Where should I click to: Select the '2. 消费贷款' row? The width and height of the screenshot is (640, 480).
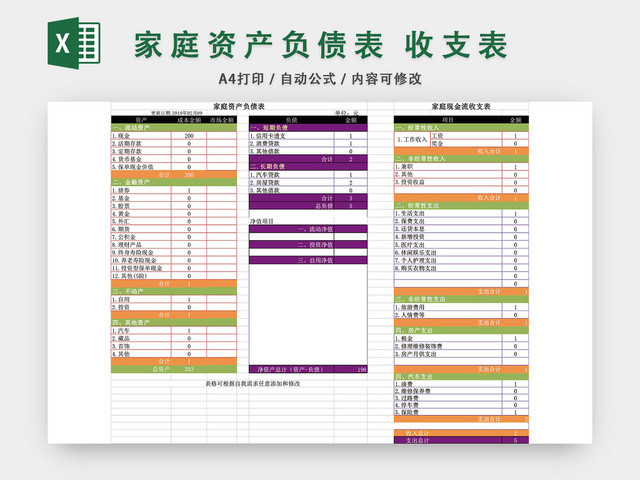308,143
